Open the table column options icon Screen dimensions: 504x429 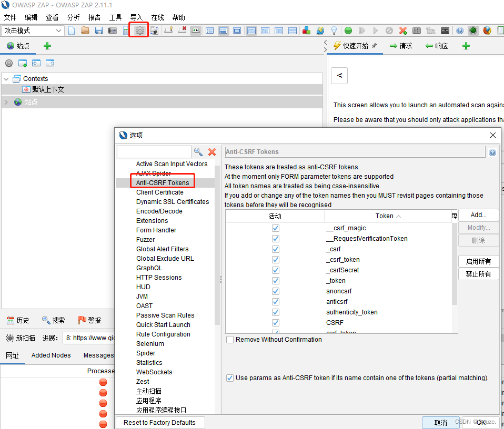(x=454, y=216)
